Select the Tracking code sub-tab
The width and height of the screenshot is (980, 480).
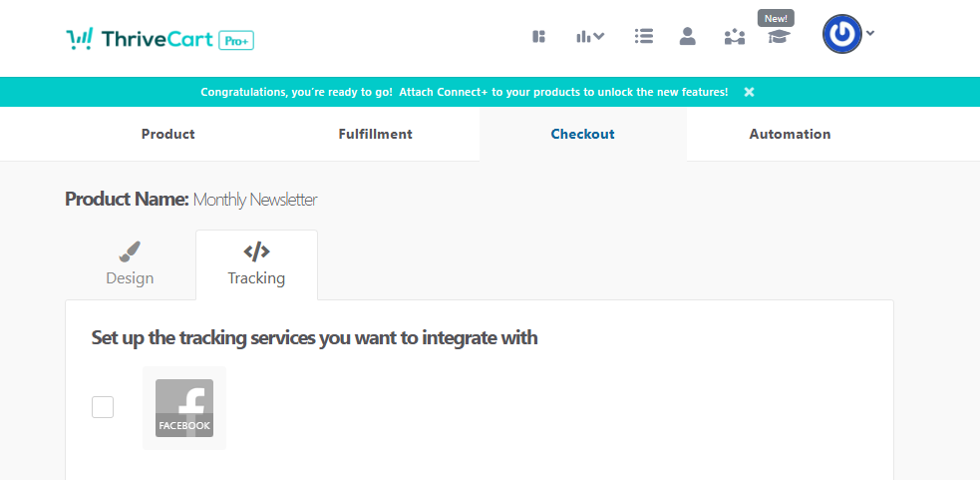pos(256,264)
